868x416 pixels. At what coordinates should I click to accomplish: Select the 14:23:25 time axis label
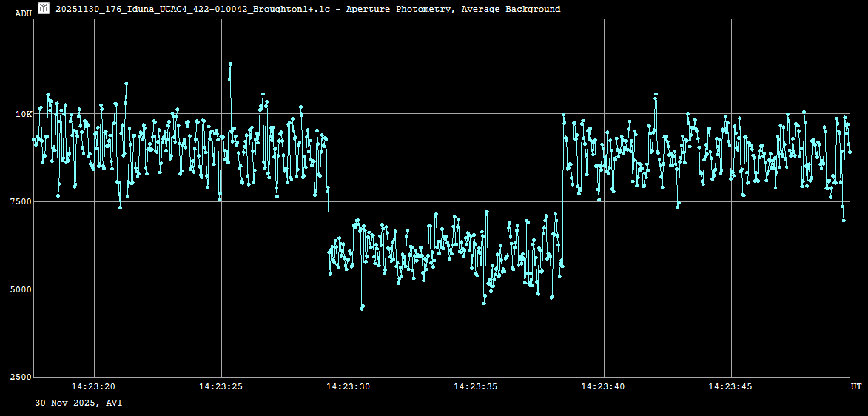221,386
